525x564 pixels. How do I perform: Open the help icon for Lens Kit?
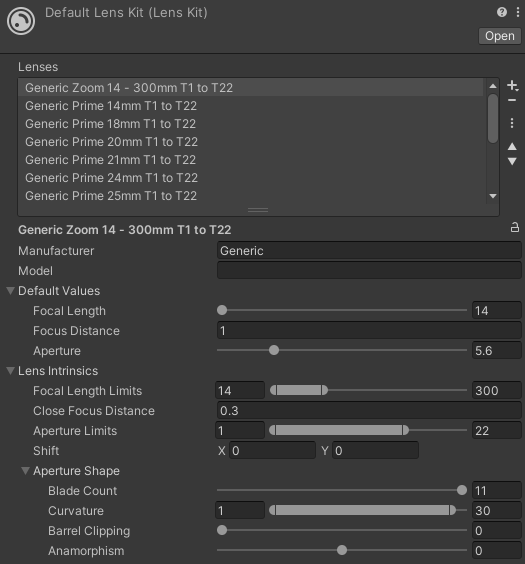tap(502, 12)
